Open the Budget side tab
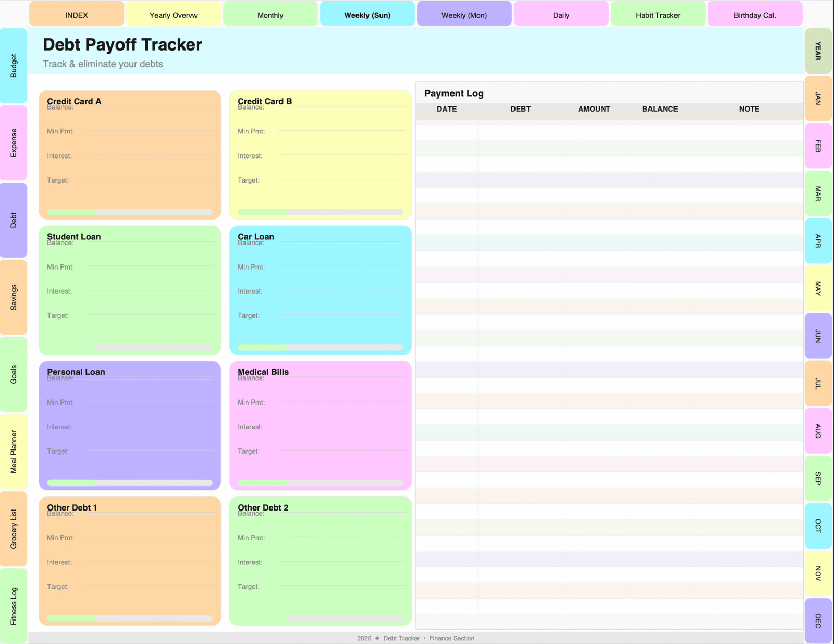The height and width of the screenshot is (644, 834). click(14, 66)
